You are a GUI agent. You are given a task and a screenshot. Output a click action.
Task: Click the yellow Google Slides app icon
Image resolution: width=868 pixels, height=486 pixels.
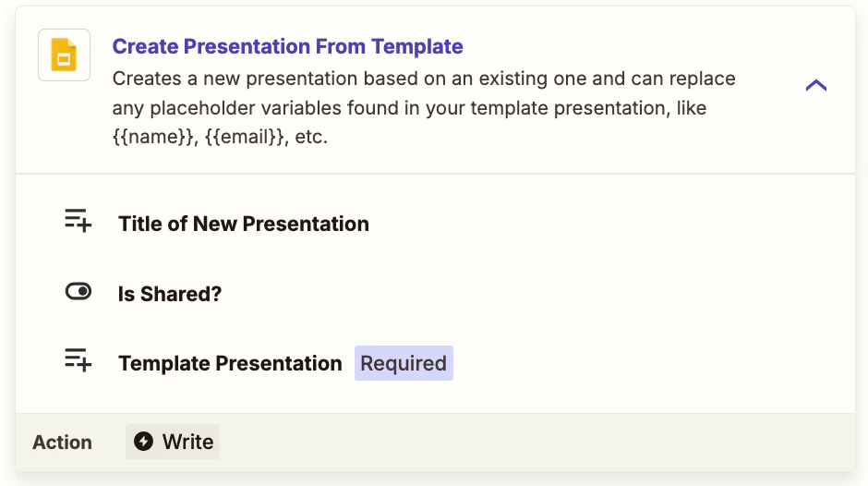(65, 55)
